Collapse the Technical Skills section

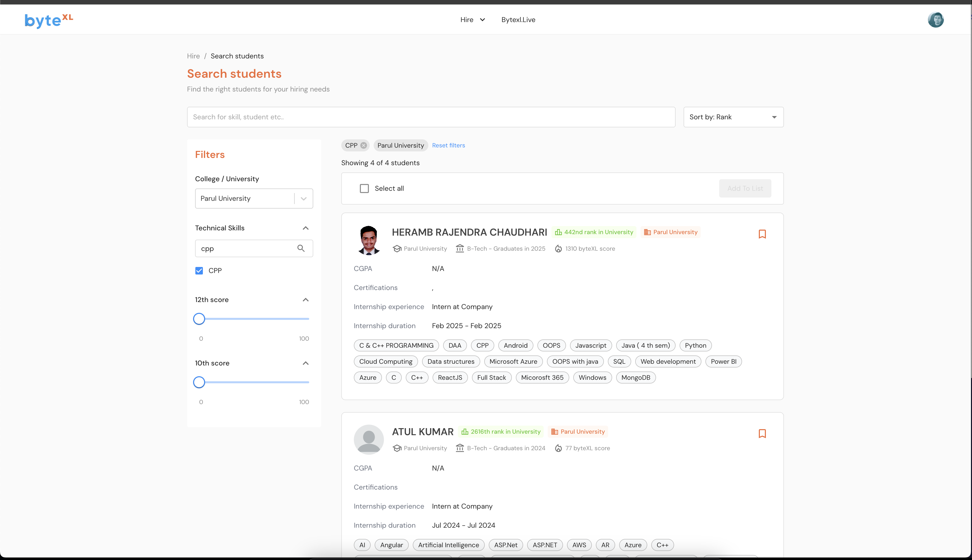click(x=305, y=228)
